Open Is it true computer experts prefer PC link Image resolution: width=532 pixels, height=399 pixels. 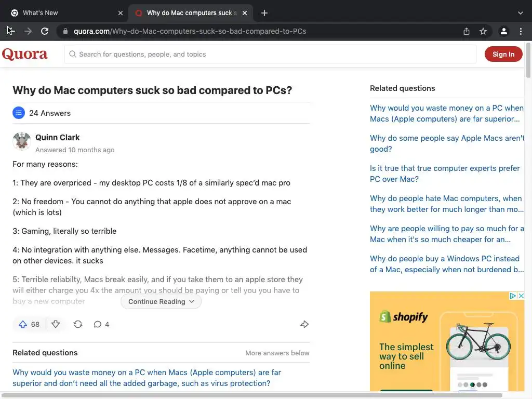445,174
